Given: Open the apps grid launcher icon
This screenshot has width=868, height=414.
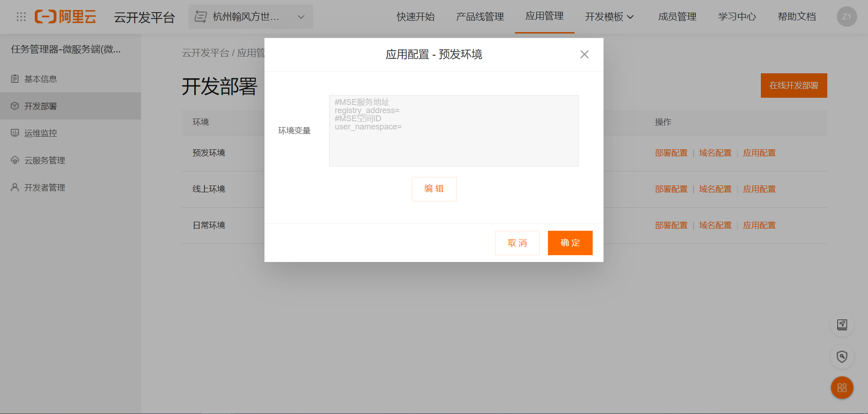Looking at the screenshot, I should pos(21,17).
